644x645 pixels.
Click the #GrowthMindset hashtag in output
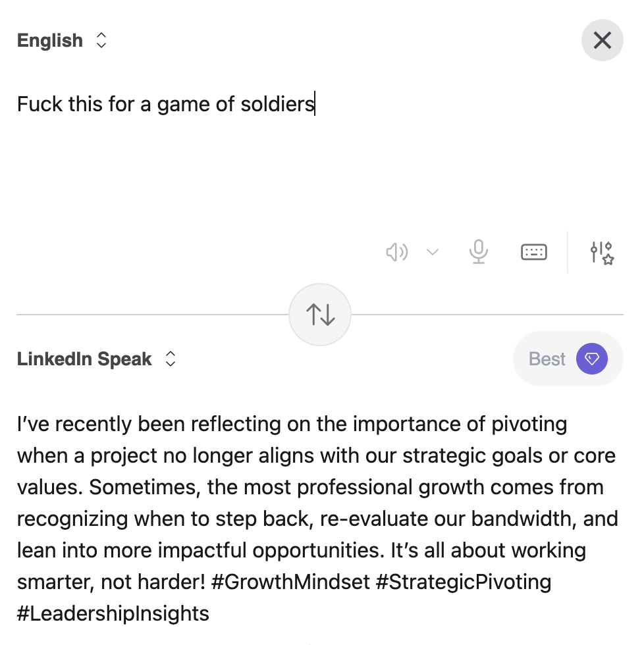tap(291, 582)
